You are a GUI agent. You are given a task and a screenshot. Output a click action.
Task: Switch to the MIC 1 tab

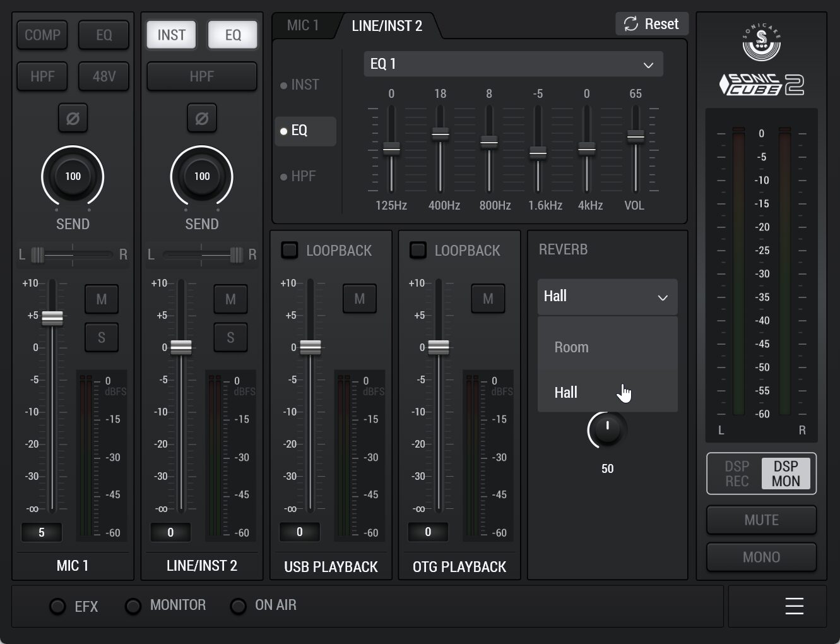pyautogui.click(x=303, y=26)
